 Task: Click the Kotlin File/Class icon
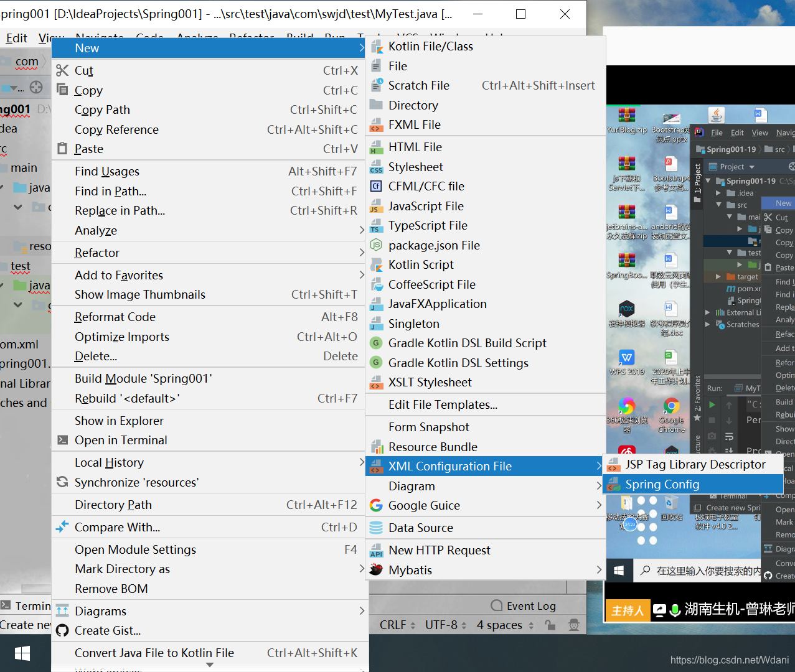376,47
